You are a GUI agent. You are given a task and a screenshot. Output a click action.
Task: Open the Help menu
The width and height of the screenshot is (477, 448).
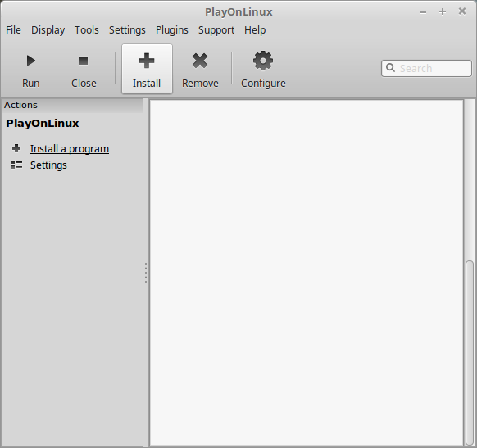(x=255, y=30)
